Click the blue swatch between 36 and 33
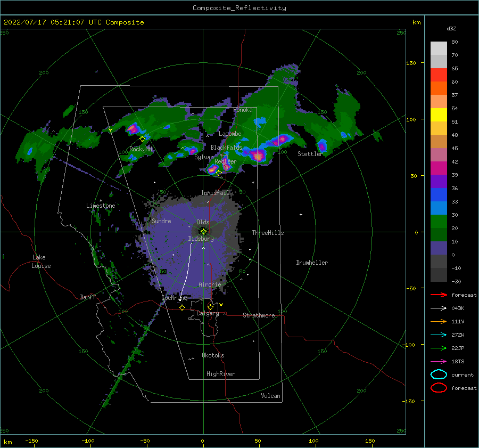Viewport: 479px width, 448px height. click(439, 195)
